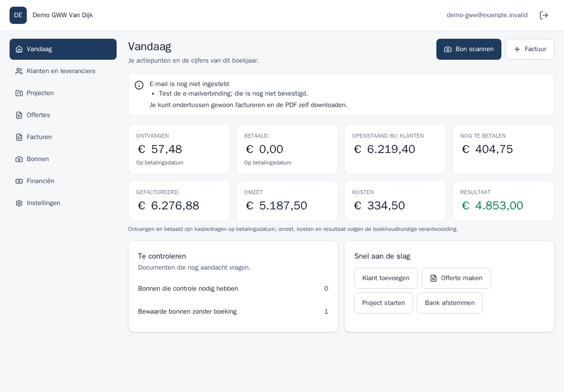Go to the Bonnen page
Screen dimensions: 564x392
coord(63,159)
